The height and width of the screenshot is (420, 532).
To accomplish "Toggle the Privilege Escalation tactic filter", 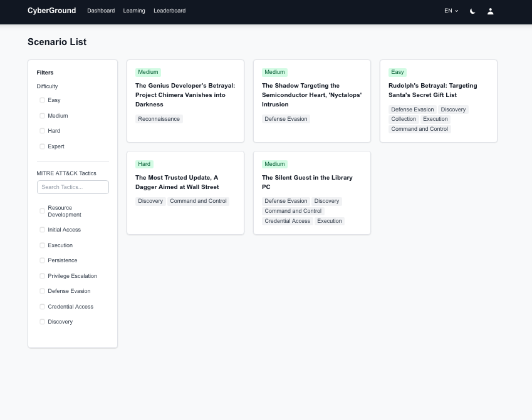I will (x=43, y=276).
